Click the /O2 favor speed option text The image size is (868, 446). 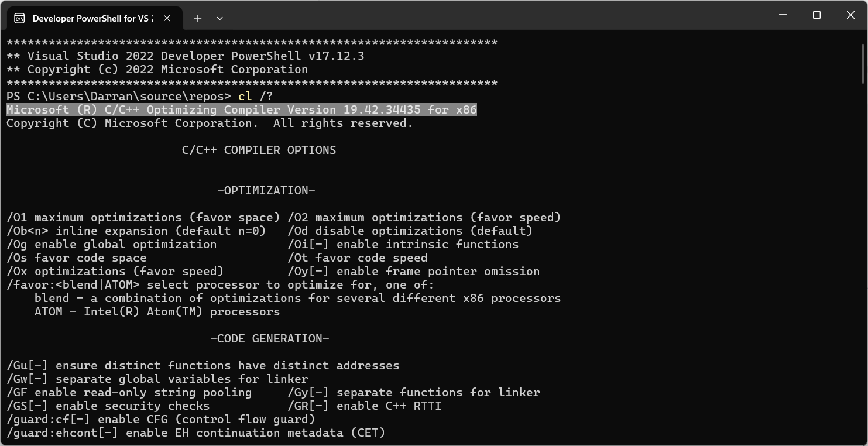[424, 218]
